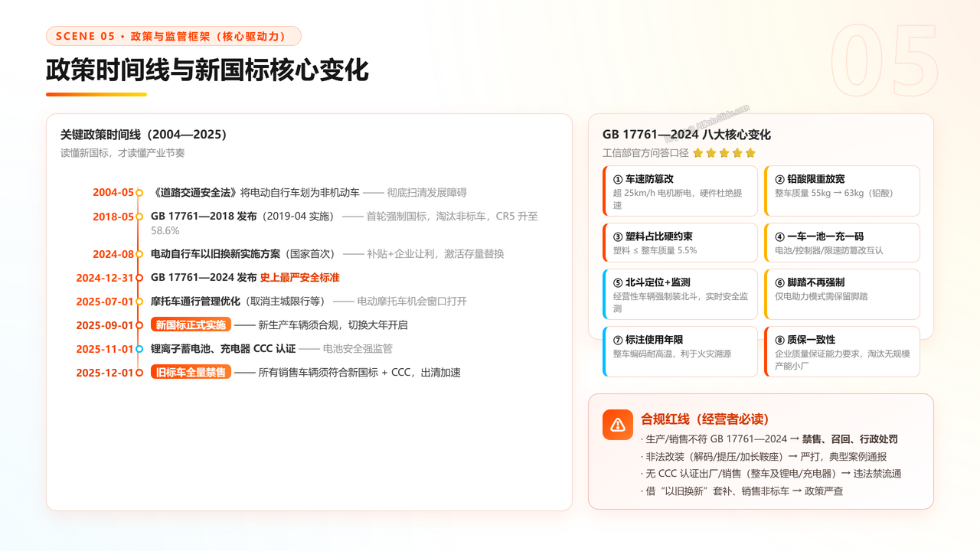
Task: Click the text 电动摩托车机会窗口打开
Action: (x=412, y=302)
